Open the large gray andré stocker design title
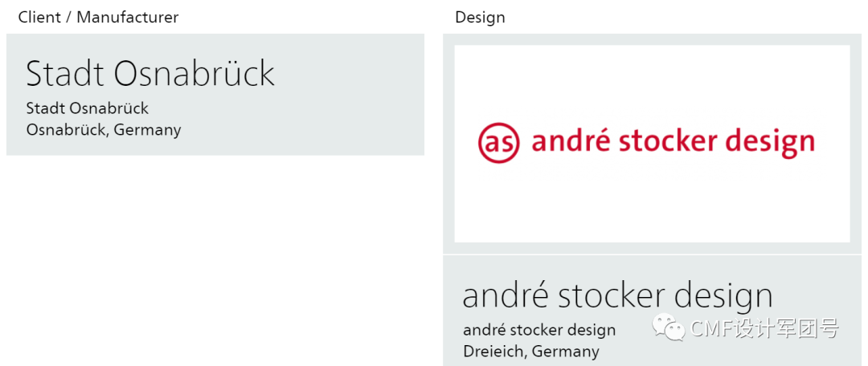The height and width of the screenshot is (366, 868). pos(617,296)
